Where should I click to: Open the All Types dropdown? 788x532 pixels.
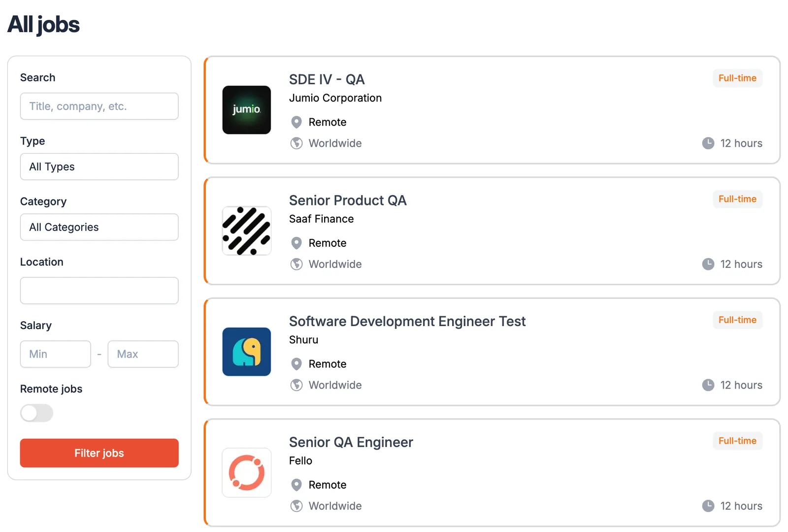(x=99, y=166)
